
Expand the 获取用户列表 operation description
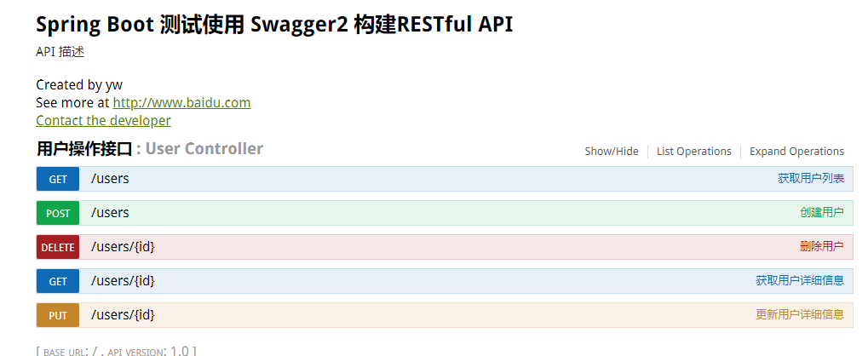810,179
